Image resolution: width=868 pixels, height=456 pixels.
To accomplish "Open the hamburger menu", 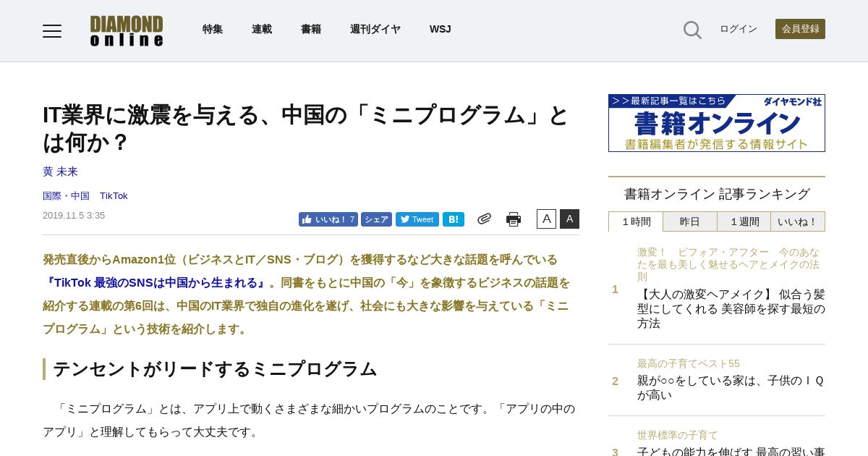I will 52,30.
